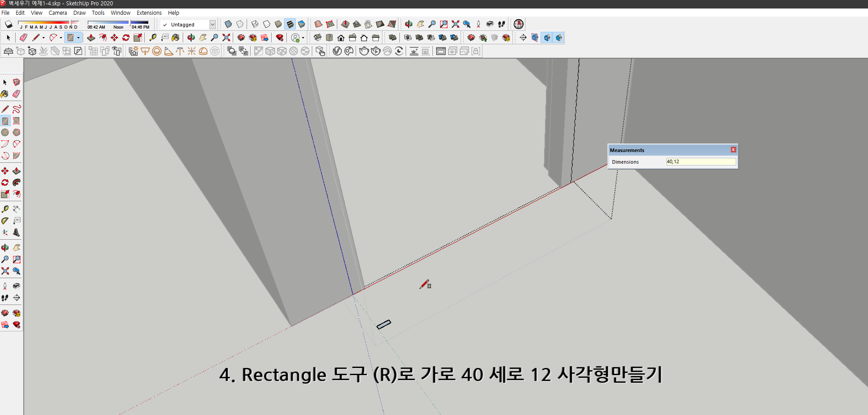Select 3D Text tool in left toolbar

[17, 233]
